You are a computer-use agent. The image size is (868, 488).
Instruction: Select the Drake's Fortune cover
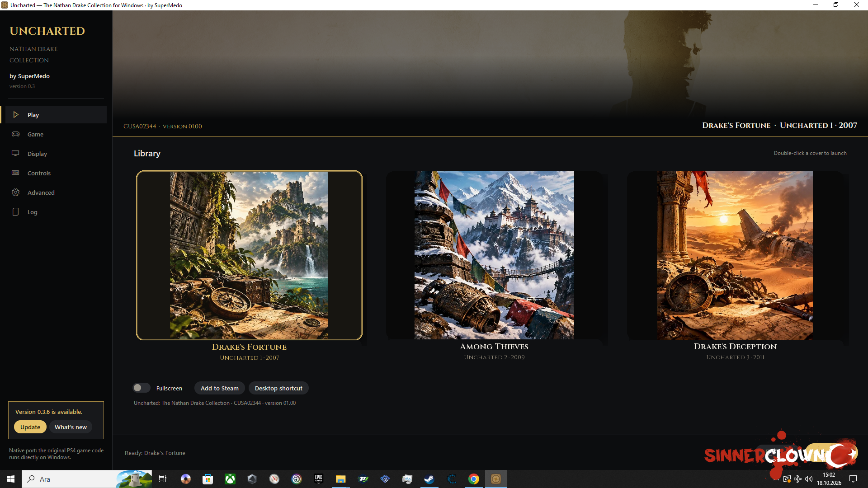point(249,255)
